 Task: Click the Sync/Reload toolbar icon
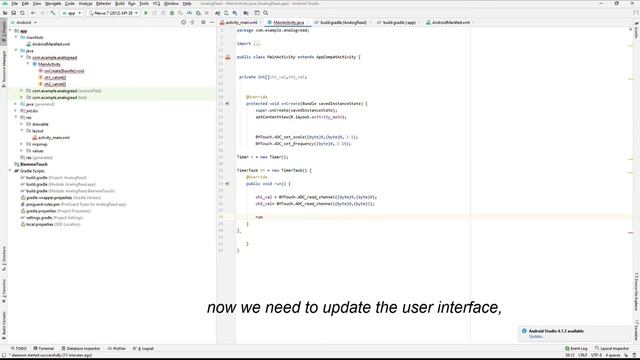22,13
